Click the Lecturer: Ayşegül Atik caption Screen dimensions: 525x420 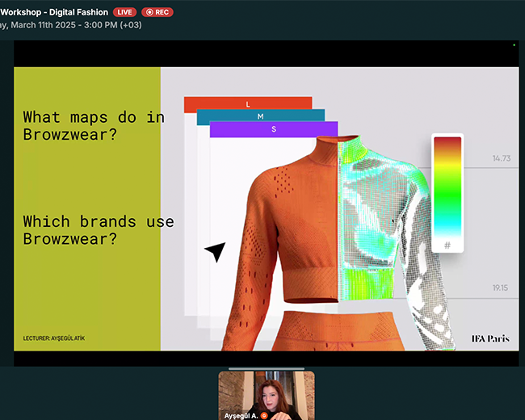point(55,337)
